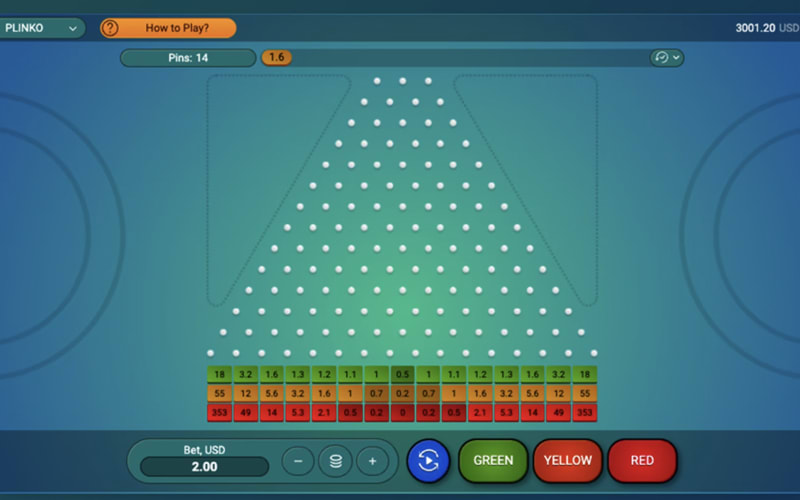Open the How to Play? help
800x500 pixels.
(168, 28)
